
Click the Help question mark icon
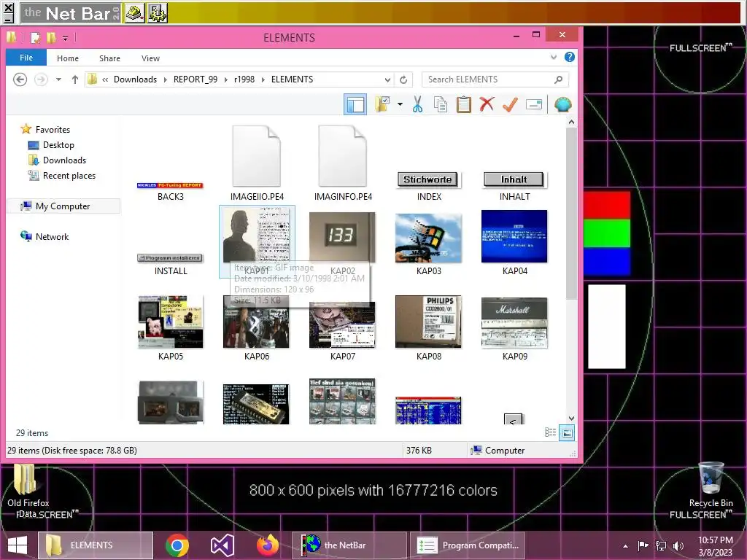click(x=569, y=57)
